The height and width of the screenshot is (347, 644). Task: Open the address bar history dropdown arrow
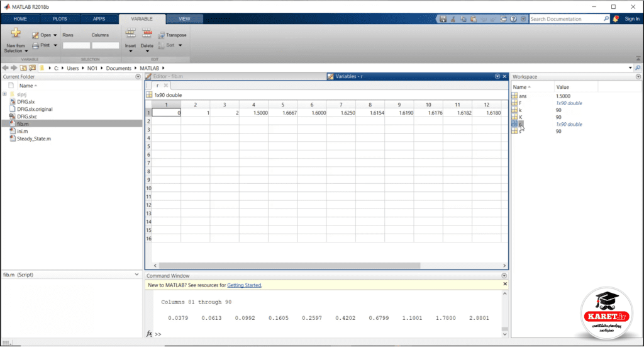pos(630,68)
